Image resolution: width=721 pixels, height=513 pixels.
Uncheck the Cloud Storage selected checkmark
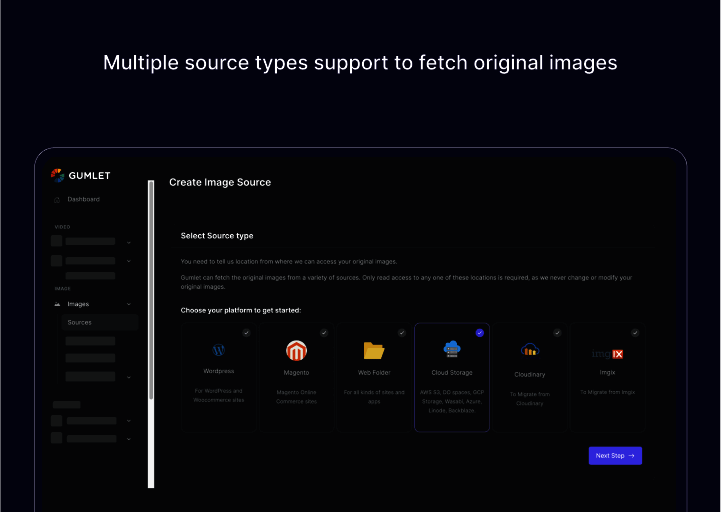click(480, 333)
